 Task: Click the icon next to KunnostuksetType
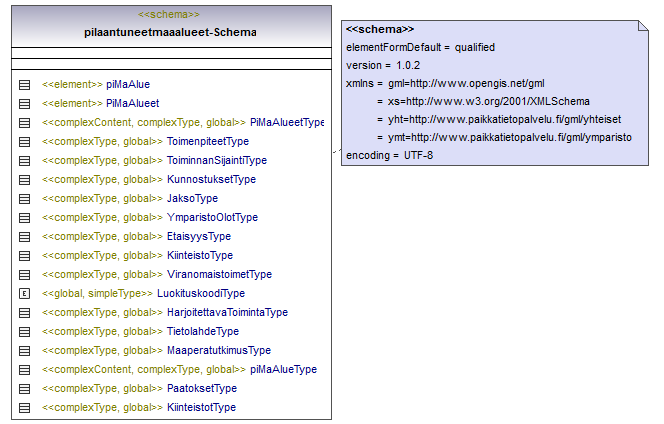25,179
